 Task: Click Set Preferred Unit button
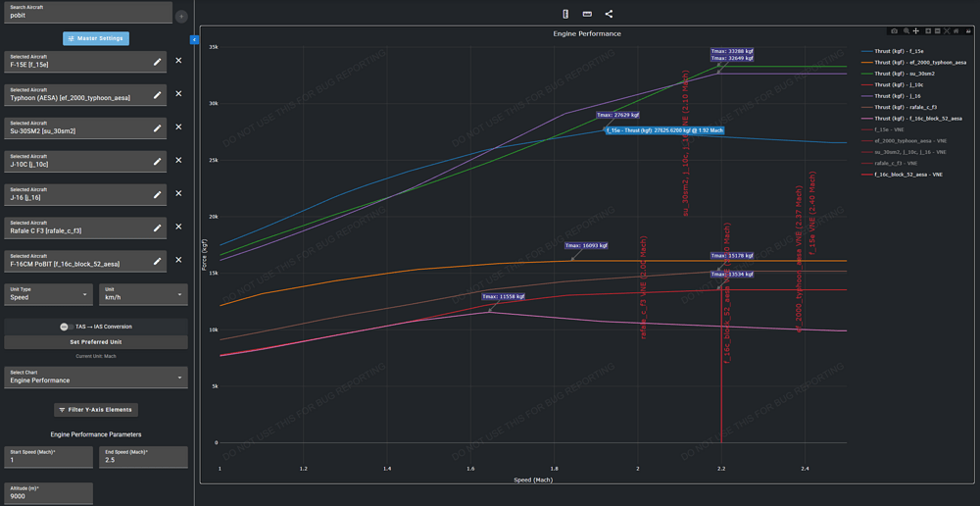(96, 342)
